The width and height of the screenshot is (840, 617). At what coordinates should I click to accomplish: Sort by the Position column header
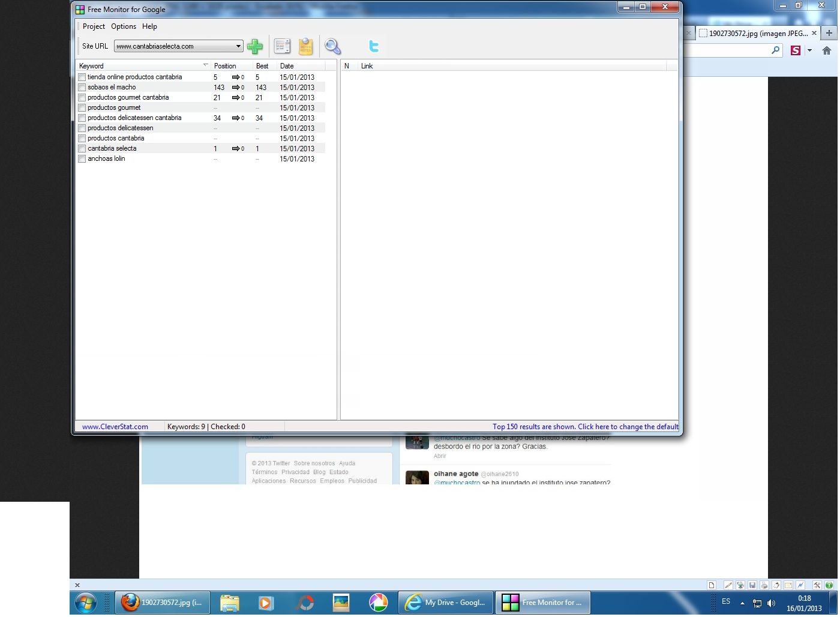click(232, 66)
